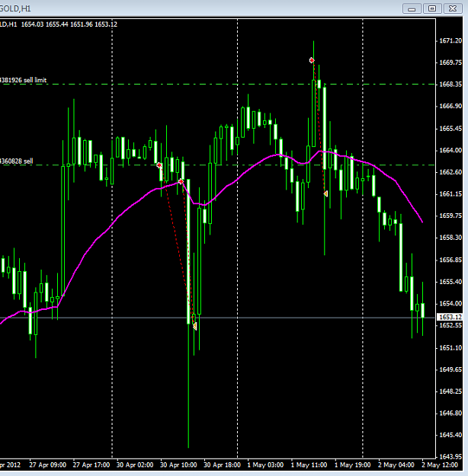Click the OHLC quote text in header
This screenshot has height=476, width=468.
pos(69,24)
